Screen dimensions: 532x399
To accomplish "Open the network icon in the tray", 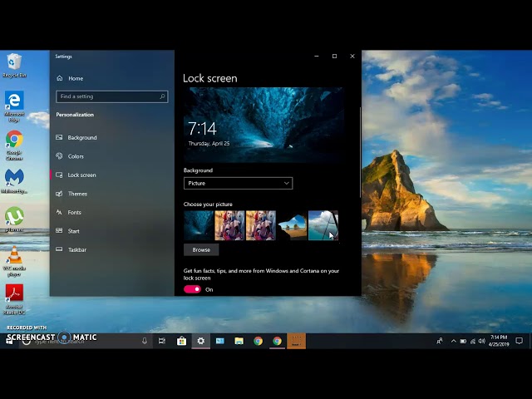I will click(473, 341).
